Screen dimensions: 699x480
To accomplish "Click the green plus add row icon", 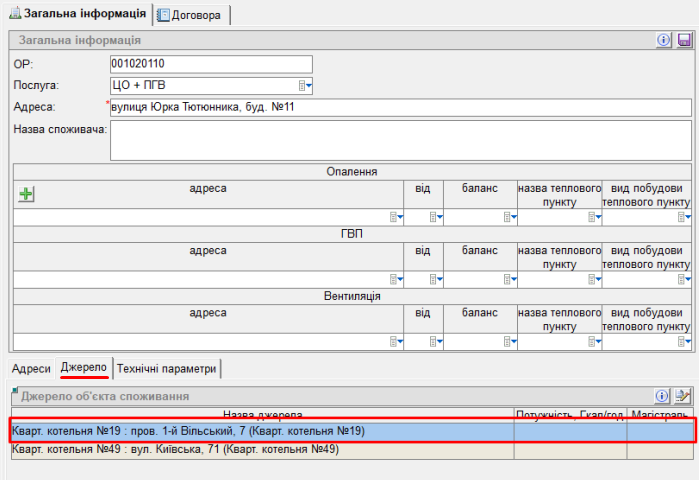I will (x=27, y=195).
